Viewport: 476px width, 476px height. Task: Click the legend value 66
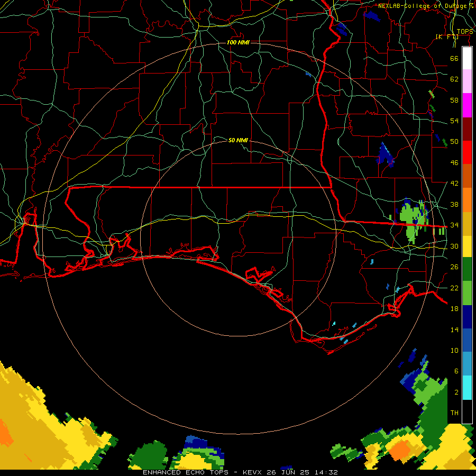(454, 58)
